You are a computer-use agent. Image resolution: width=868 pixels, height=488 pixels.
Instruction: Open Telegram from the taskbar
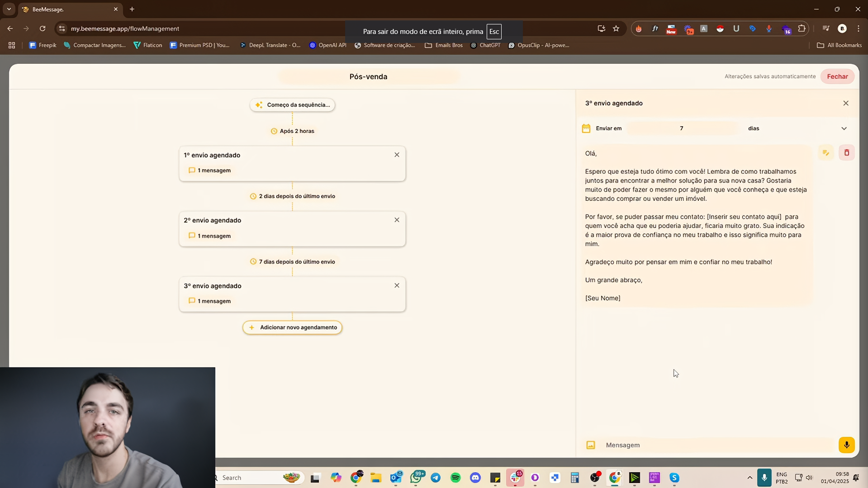(436, 478)
